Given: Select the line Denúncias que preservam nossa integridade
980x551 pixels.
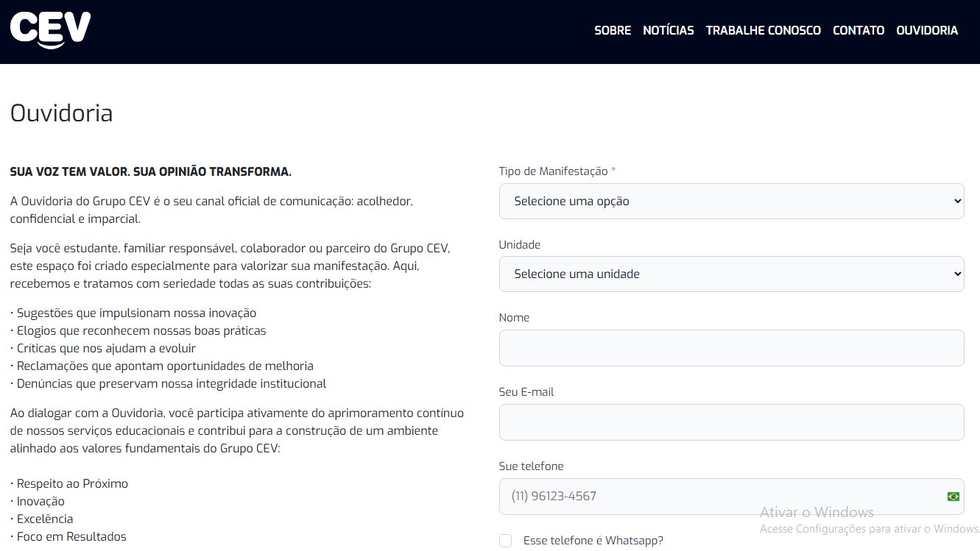Looking at the screenshot, I should (169, 383).
